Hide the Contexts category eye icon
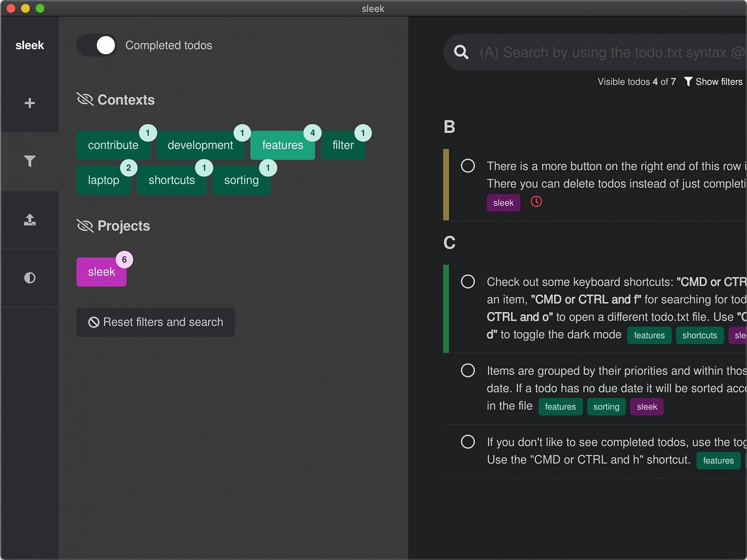747x560 pixels. 85,99
